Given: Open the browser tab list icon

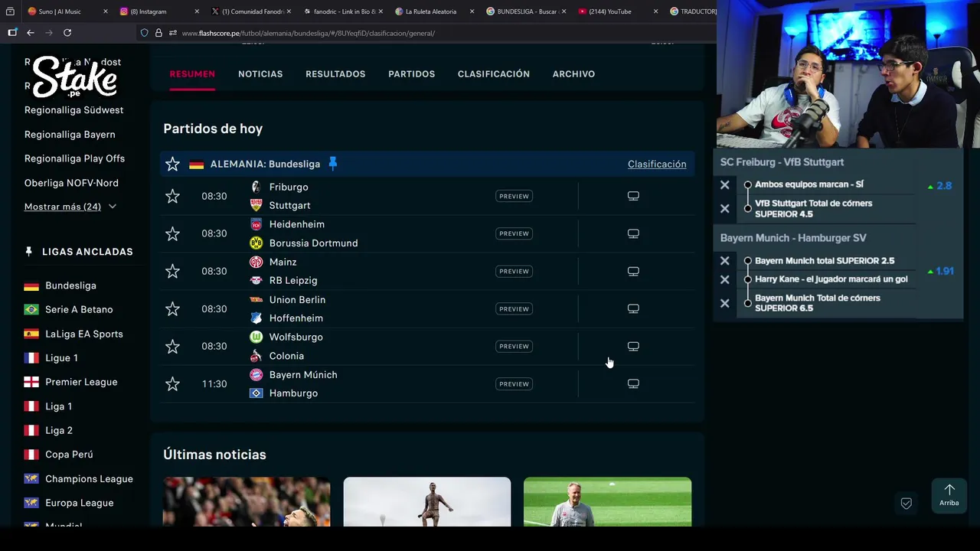Looking at the screenshot, I should pos(10,11).
